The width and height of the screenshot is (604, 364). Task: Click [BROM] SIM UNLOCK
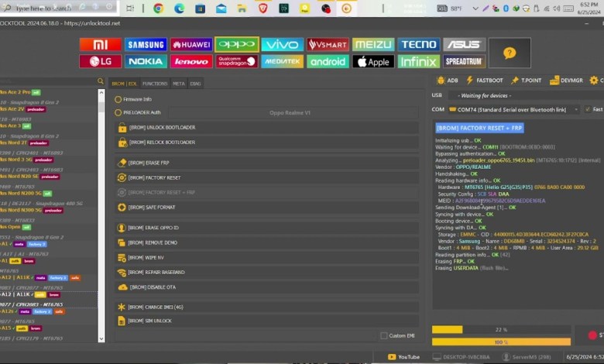pyautogui.click(x=266, y=321)
